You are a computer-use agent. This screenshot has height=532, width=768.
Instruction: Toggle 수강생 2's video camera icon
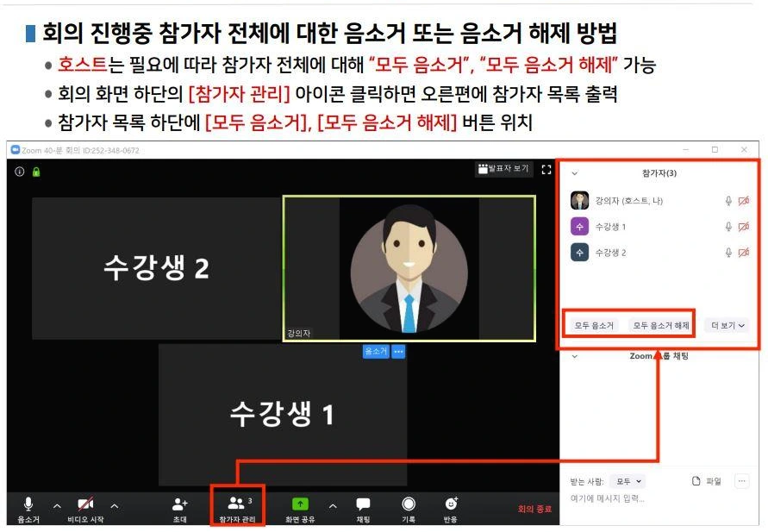tap(743, 253)
